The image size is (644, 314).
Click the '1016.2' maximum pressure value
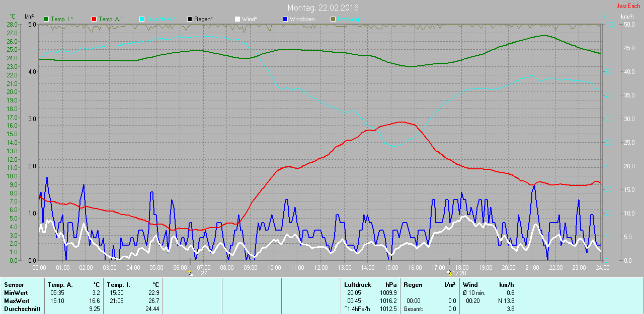tap(388, 301)
